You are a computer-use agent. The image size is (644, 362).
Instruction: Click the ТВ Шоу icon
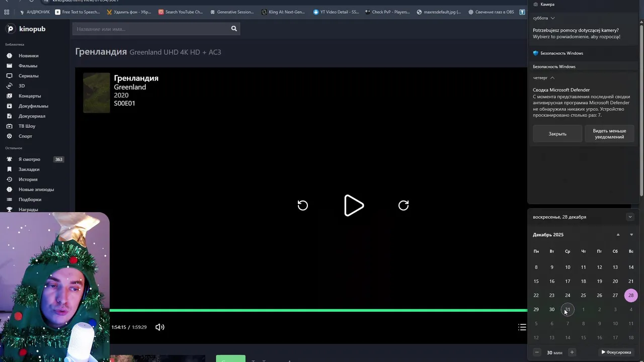coord(9,126)
